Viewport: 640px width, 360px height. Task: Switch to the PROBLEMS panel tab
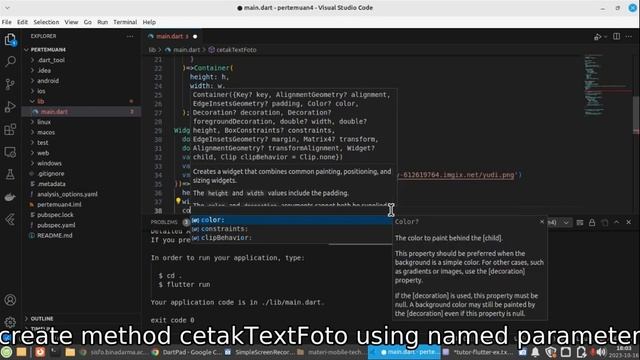tap(164, 222)
